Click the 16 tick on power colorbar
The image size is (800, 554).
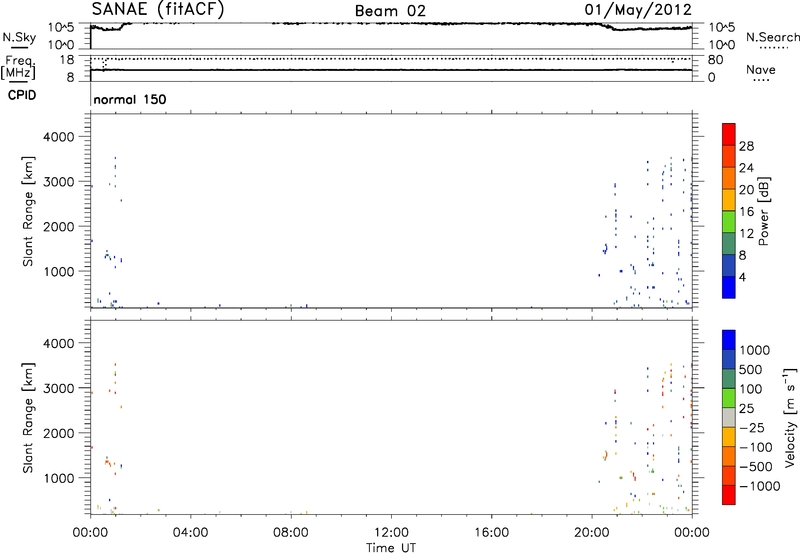[746, 212]
